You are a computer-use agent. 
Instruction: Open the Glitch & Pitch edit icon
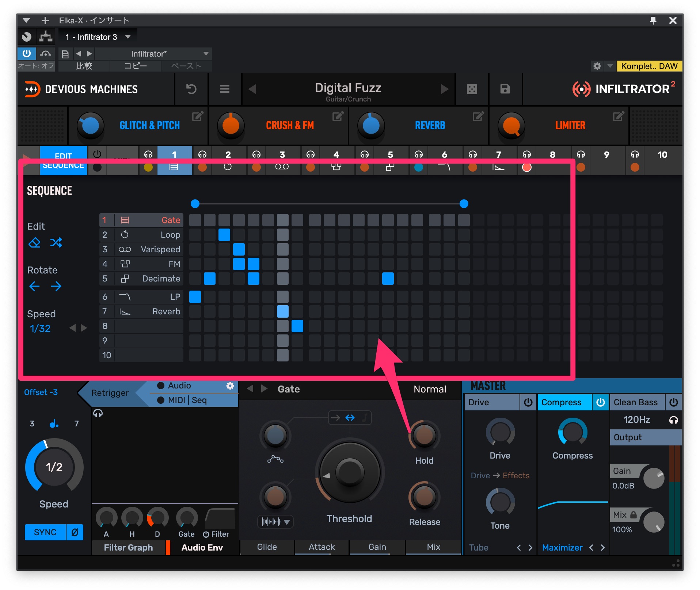tap(198, 116)
